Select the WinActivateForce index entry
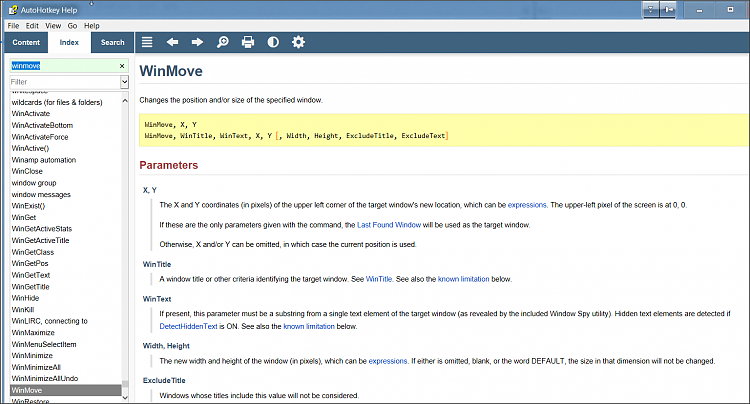Image resolution: width=750 pixels, height=404 pixels. click(x=40, y=137)
